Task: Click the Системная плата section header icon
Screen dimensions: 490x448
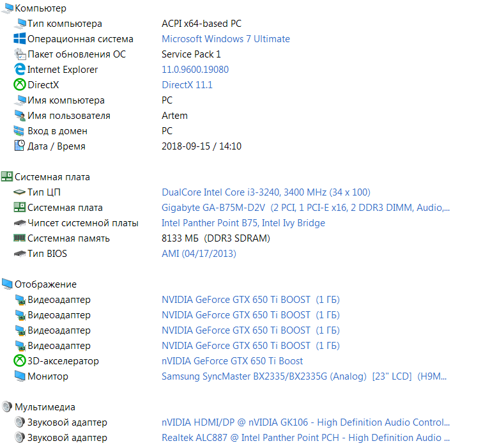Action: tap(7, 177)
